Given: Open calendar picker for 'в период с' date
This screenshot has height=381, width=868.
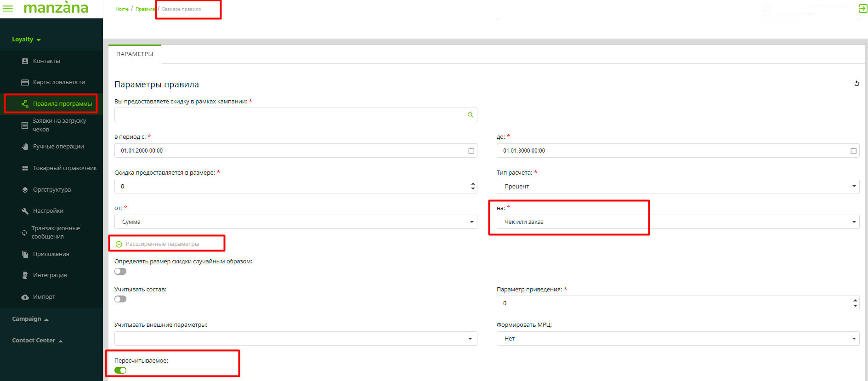Looking at the screenshot, I should click(x=471, y=151).
